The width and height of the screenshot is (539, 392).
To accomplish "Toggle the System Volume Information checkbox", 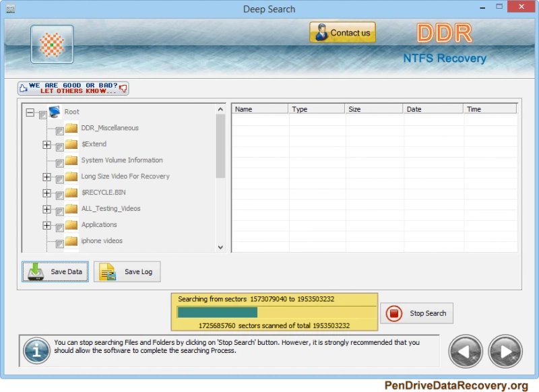I will coord(59,163).
